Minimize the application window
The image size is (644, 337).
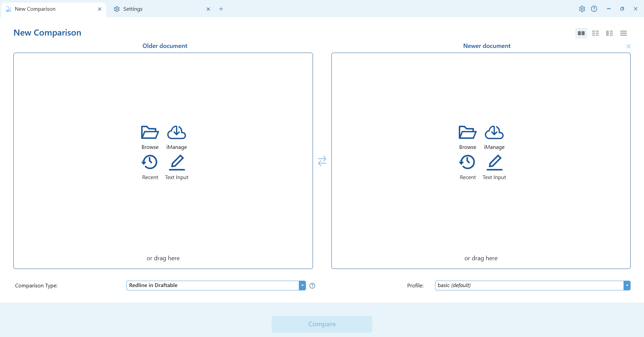click(609, 9)
